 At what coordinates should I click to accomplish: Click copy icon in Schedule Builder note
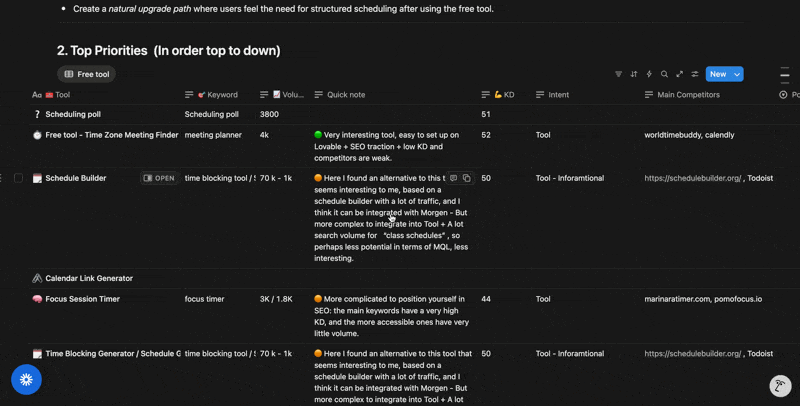pyautogui.click(x=467, y=179)
